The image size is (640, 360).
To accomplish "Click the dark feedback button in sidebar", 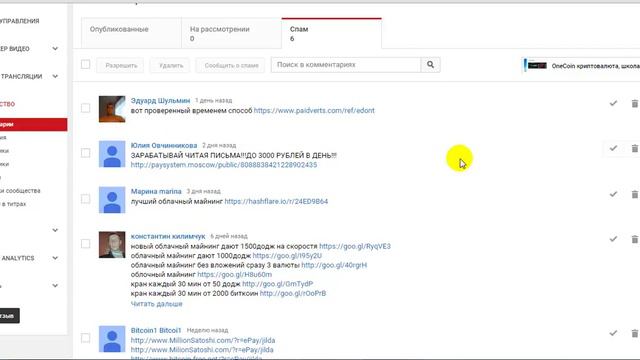I will point(8,316).
